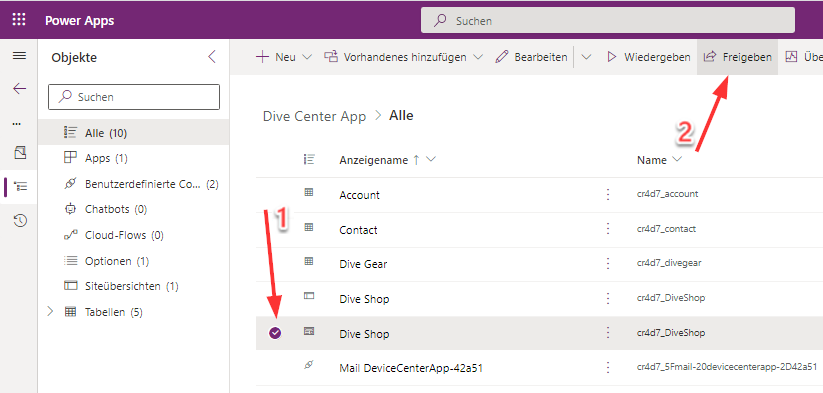Open more options for unselected Dive Shop row

(608, 299)
